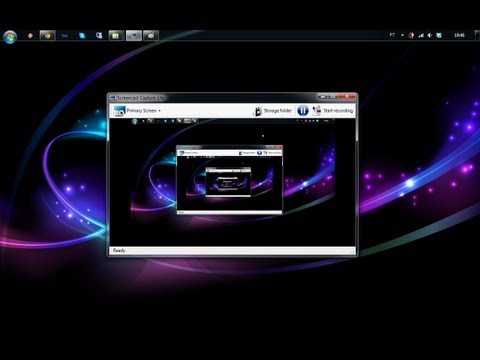Click the red tray icon
The height and width of the screenshot is (360, 480).
tap(411, 35)
